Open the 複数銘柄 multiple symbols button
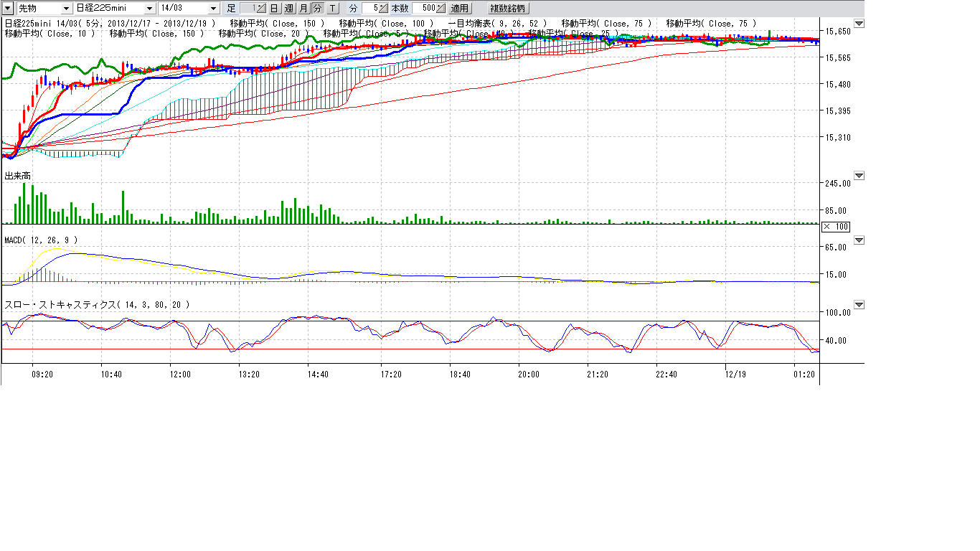The image size is (980, 551). coord(507,9)
